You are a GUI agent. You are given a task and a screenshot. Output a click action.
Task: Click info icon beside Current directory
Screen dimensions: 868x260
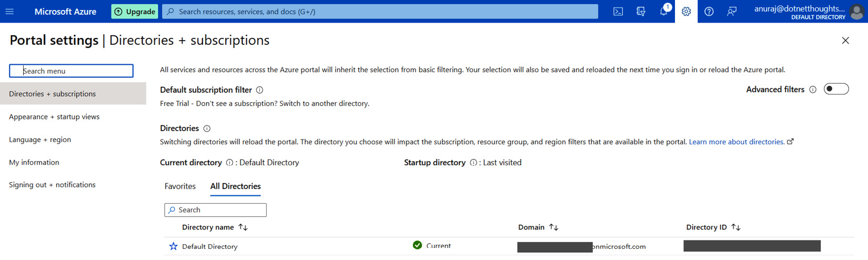pos(229,163)
